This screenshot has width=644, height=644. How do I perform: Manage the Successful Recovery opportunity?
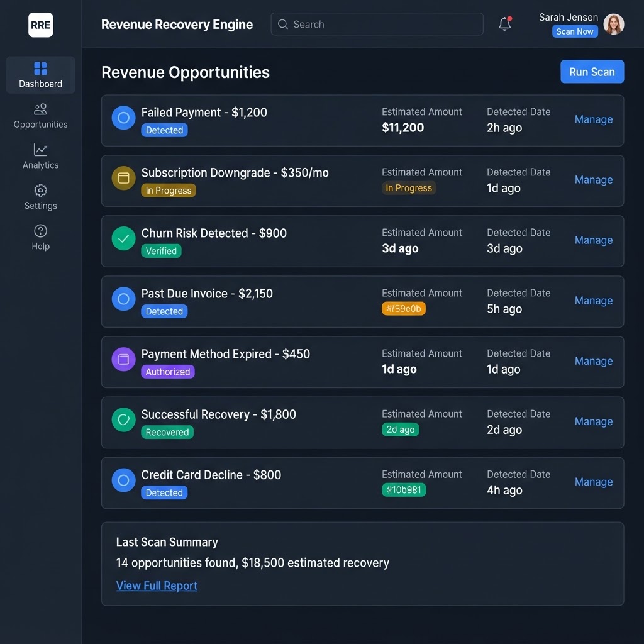point(594,421)
